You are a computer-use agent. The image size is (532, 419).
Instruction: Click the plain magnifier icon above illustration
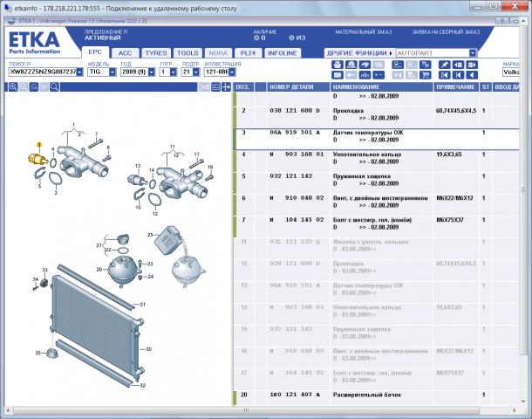(54, 87)
